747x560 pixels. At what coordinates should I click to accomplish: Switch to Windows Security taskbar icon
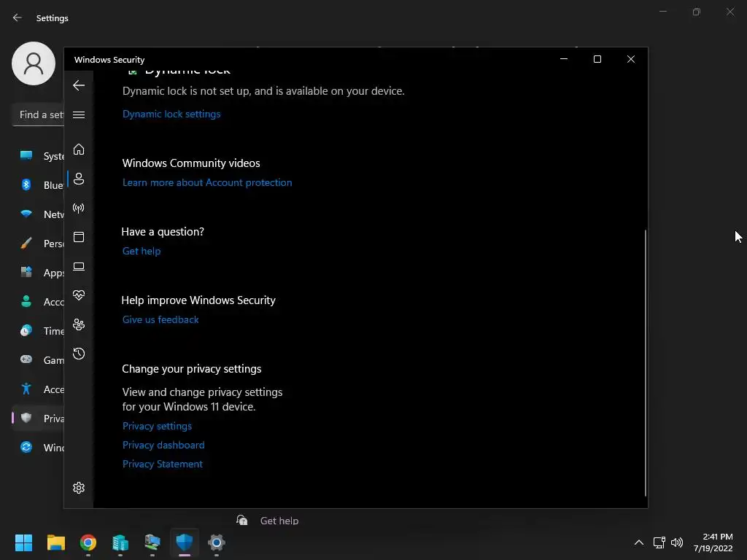185,542
